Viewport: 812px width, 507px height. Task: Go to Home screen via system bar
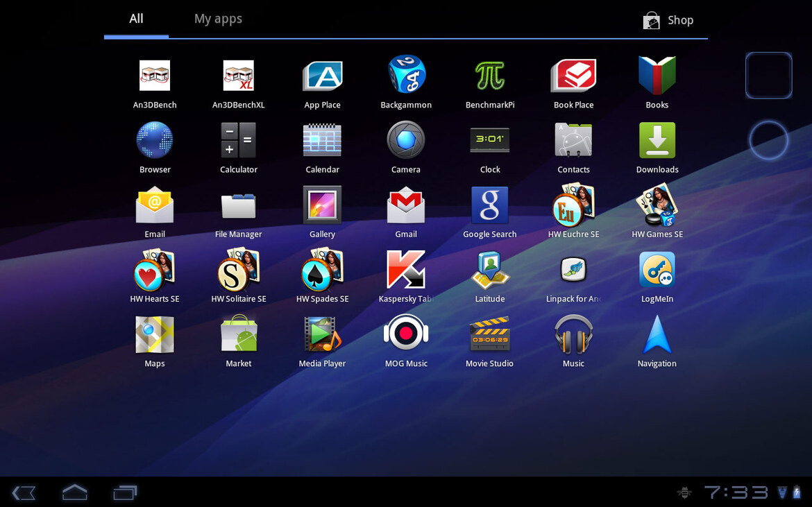coord(74,492)
